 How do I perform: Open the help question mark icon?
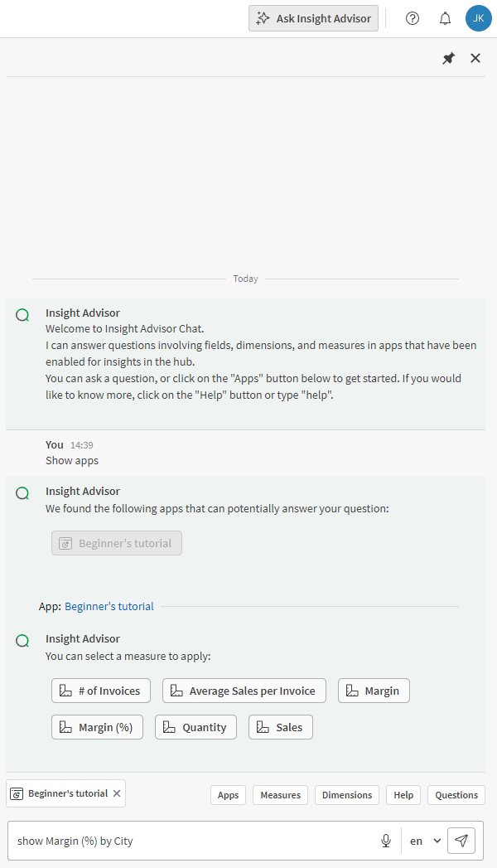(413, 18)
